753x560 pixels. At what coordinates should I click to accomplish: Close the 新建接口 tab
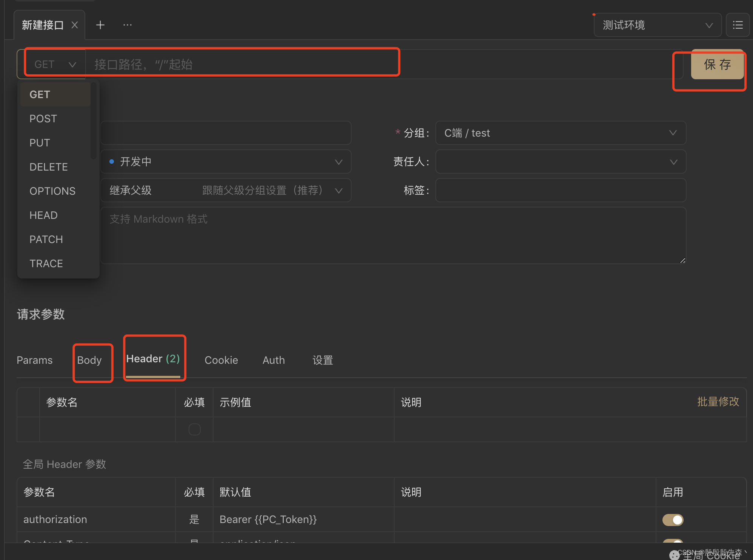(75, 25)
